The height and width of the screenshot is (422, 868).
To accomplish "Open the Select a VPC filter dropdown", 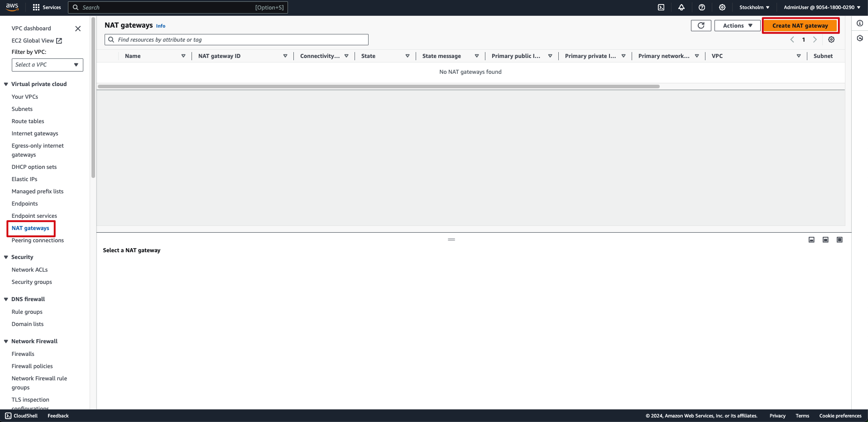I will coord(47,65).
